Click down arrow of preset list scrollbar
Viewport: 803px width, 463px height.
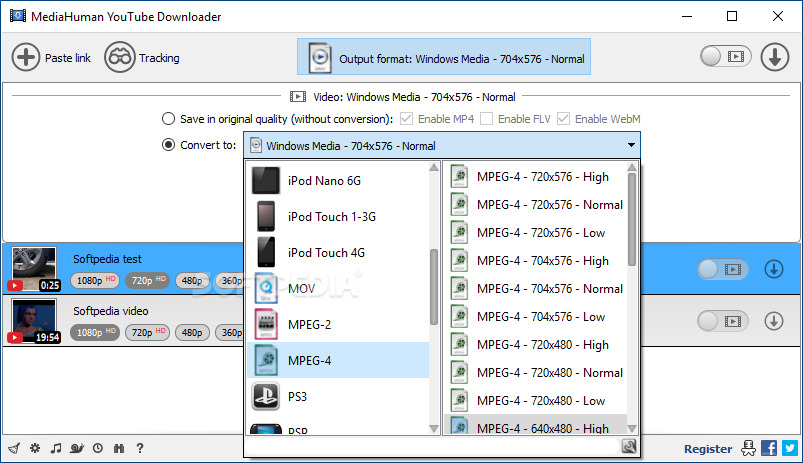(632, 429)
